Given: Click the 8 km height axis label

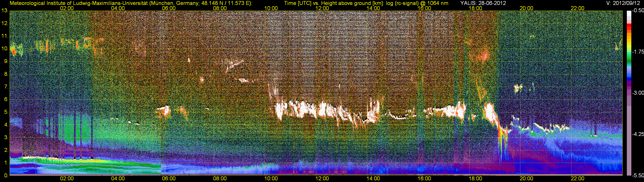Looking at the screenshot, I should click(6, 74).
